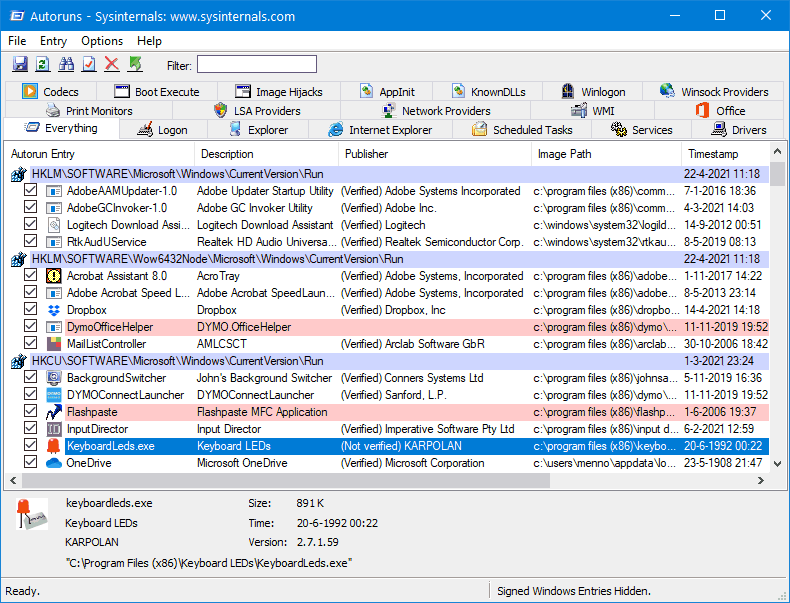Open the Image Hijacks tab
This screenshot has width=790, height=603.
tap(279, 92)
